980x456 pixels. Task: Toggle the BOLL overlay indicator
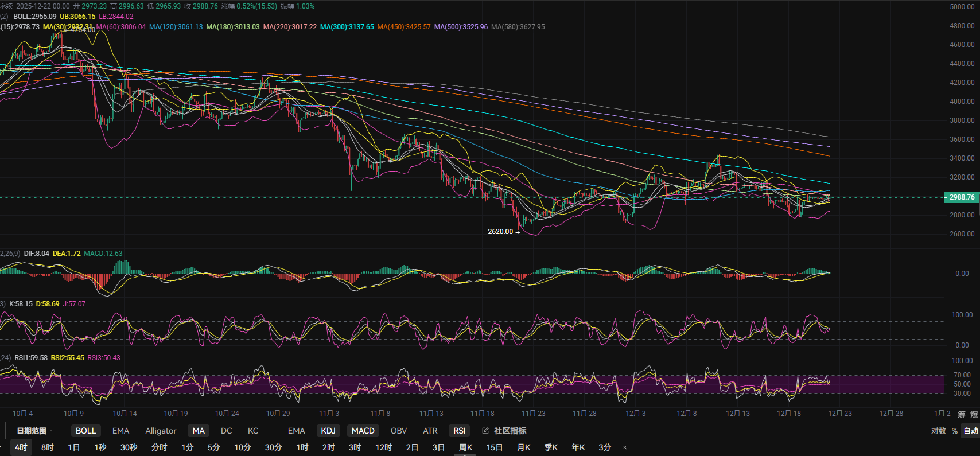(x=86, y=431)
